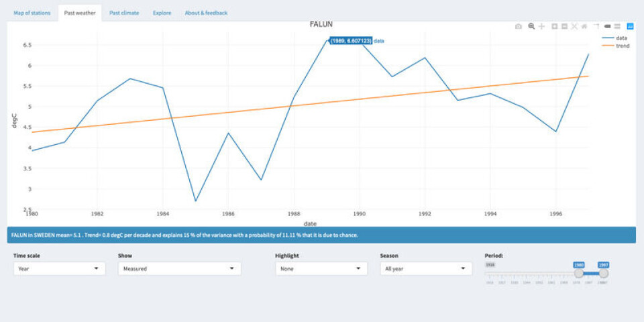Open the Highlight 'None' dropdown

[321, 268]
